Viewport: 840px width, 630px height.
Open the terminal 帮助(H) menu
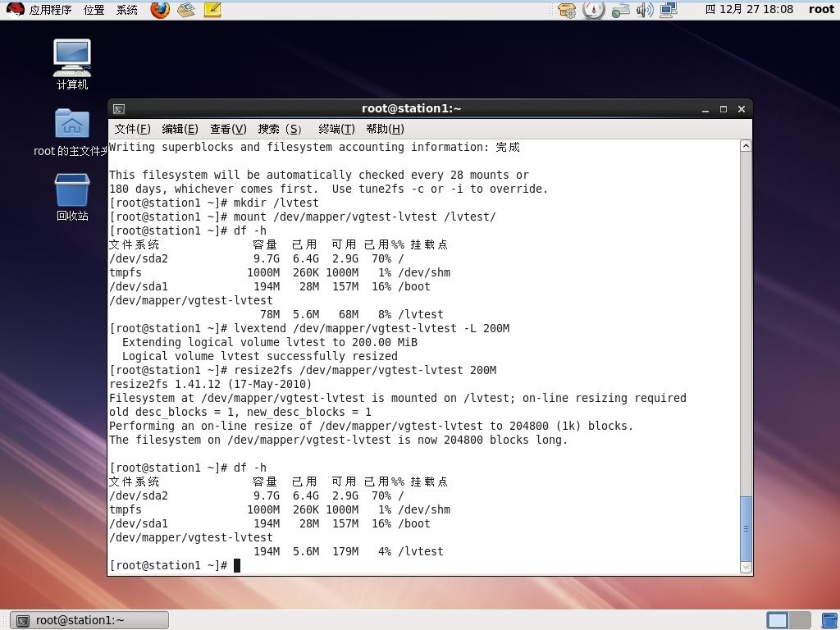pos(386,129)
